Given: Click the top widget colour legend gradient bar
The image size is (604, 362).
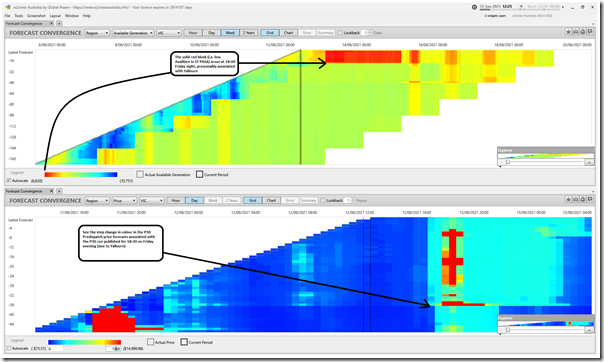Looking at the screenshot, I should tap(81, 174).
